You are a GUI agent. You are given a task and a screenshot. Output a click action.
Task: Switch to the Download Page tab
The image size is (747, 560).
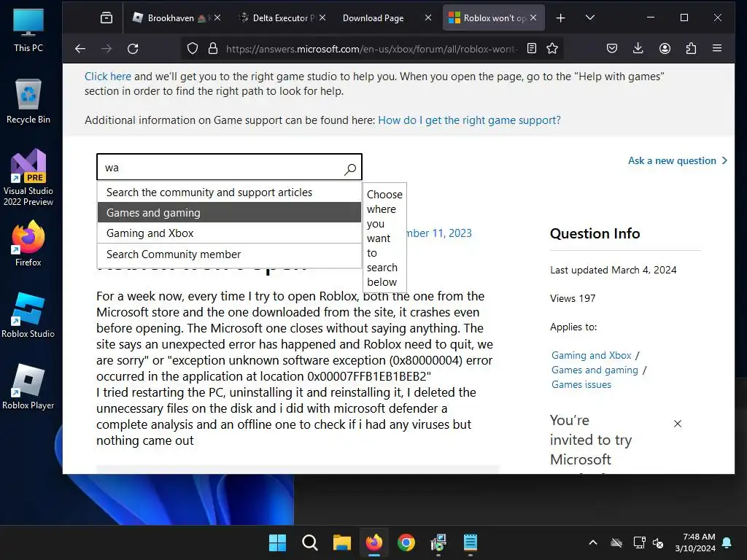tap(373, 18)
